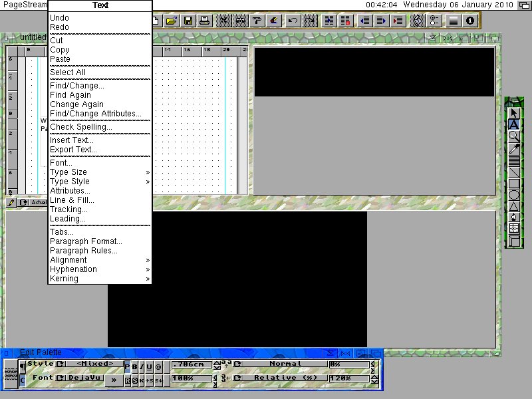Open the Font popup selector
Viewport: 532px width, 399px height.
pyautogui.click(x=61, y=378)
